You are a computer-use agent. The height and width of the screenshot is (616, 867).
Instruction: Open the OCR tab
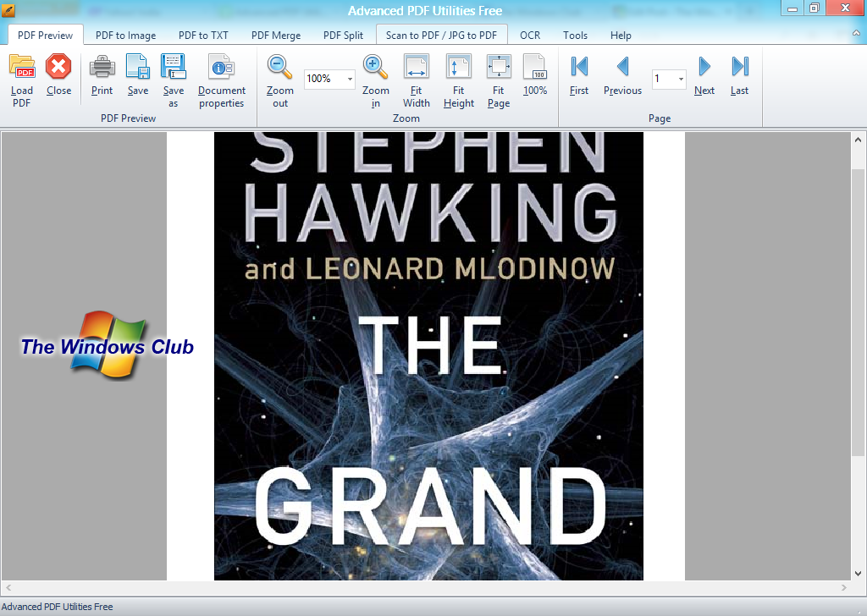coord(530,36)
